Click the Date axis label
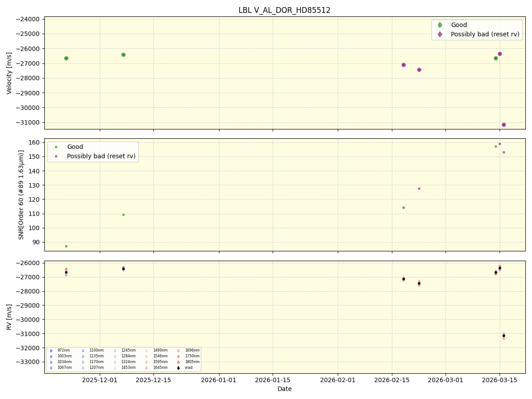532x399 pixels. [x=284, y=389]
